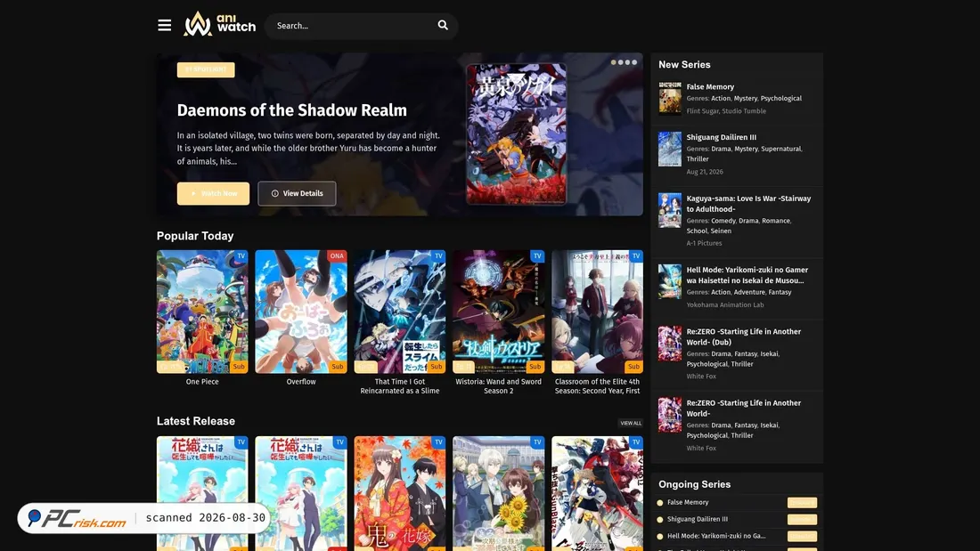
Task: Click TV badge on red kimono Latest Release poster
Action: tap(438, 442)
